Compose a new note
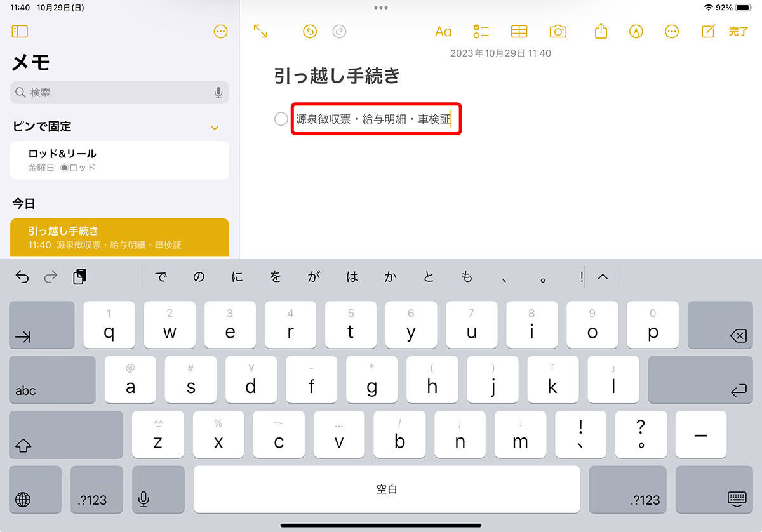 click(709, 30)
